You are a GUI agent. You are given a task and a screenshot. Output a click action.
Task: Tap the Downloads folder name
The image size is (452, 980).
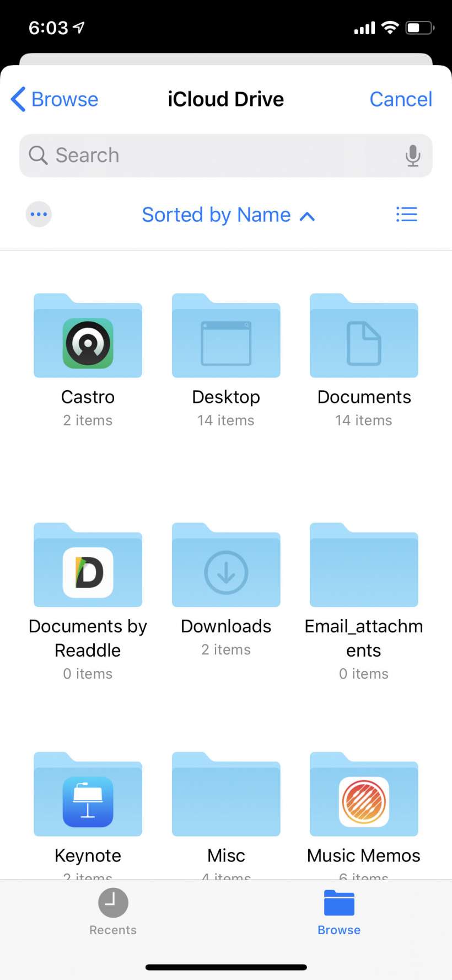226,626
